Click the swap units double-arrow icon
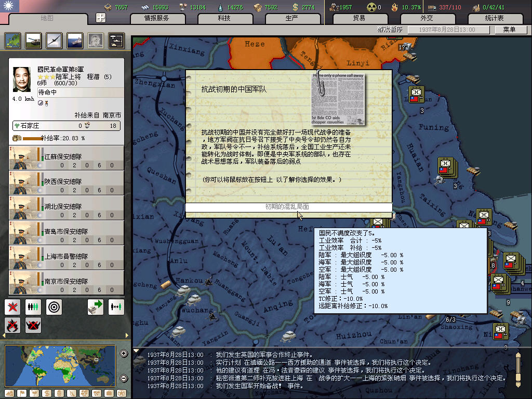Viewport: 532px width, 399px height. click(116, 307)
